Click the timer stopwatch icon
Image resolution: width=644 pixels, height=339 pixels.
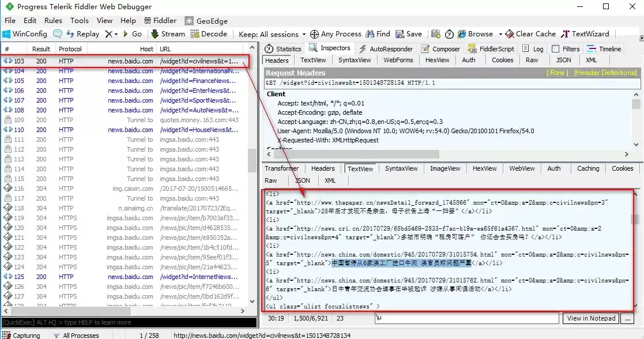point(449,34)
